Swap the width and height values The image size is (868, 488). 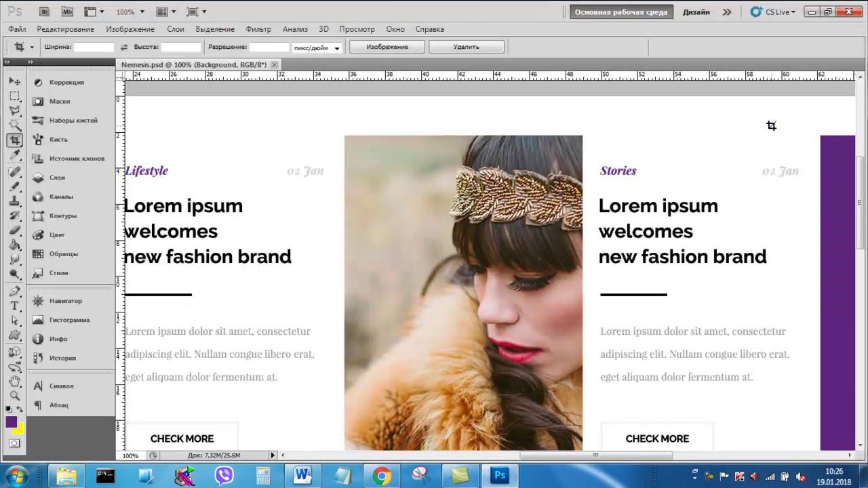pos(123,47)
